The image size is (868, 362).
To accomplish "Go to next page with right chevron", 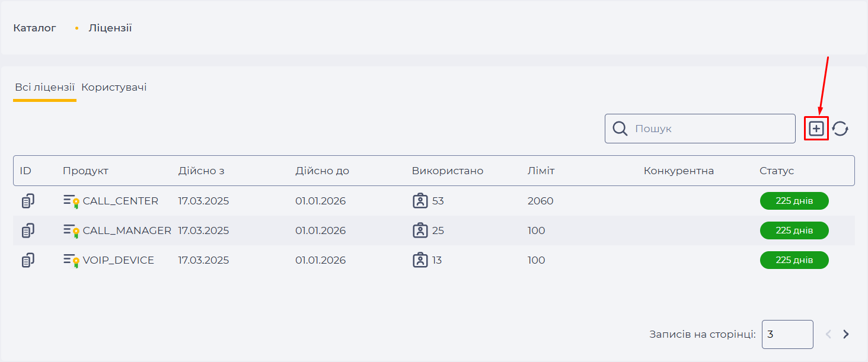I will pos(846,334).
